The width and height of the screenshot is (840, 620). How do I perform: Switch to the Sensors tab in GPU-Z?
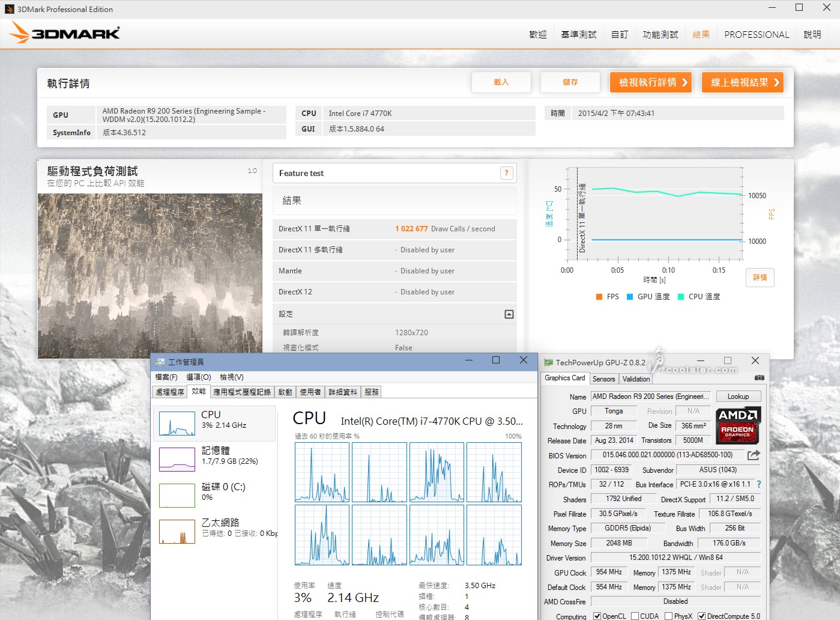603,379
